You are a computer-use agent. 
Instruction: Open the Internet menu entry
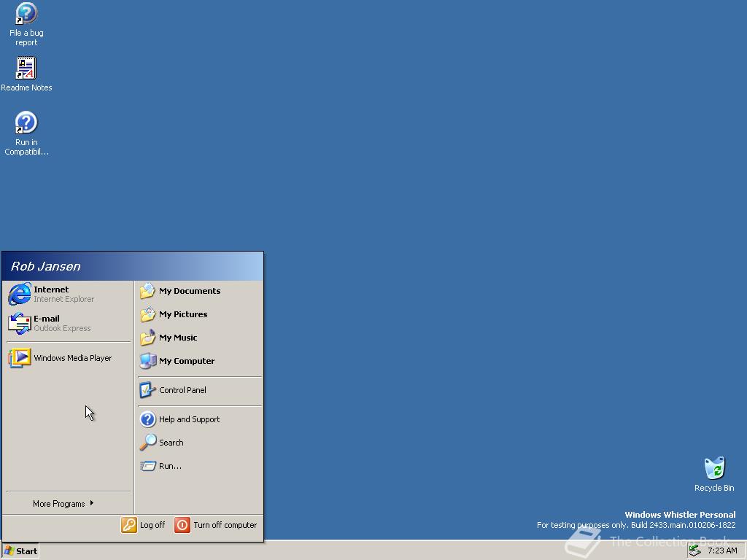(x=69, y=294)
